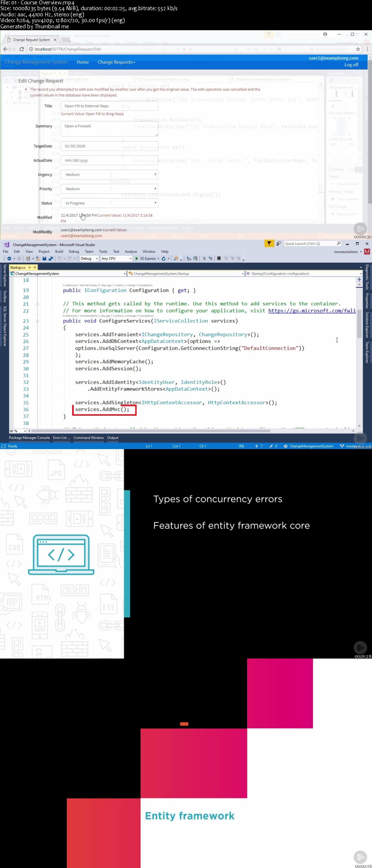The image size is (372, 868).
Task: Open the Project menu
Action: point(44,252)
